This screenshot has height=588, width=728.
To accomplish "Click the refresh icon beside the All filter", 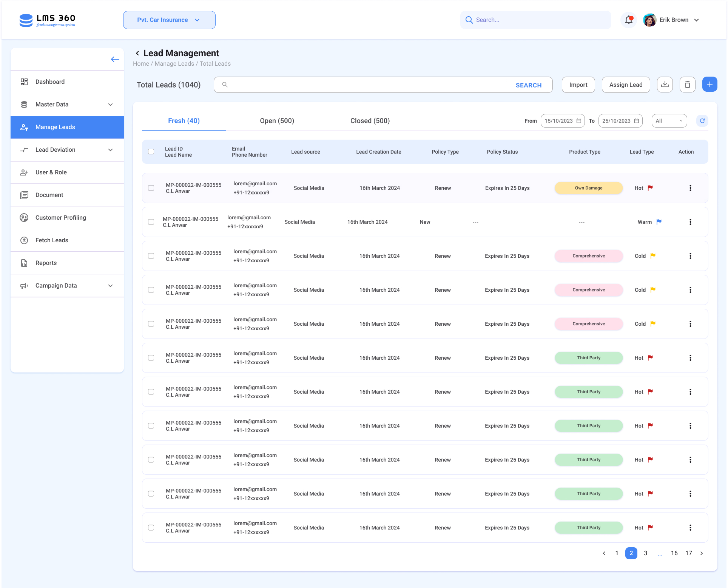I will click(x=702, y=121).
